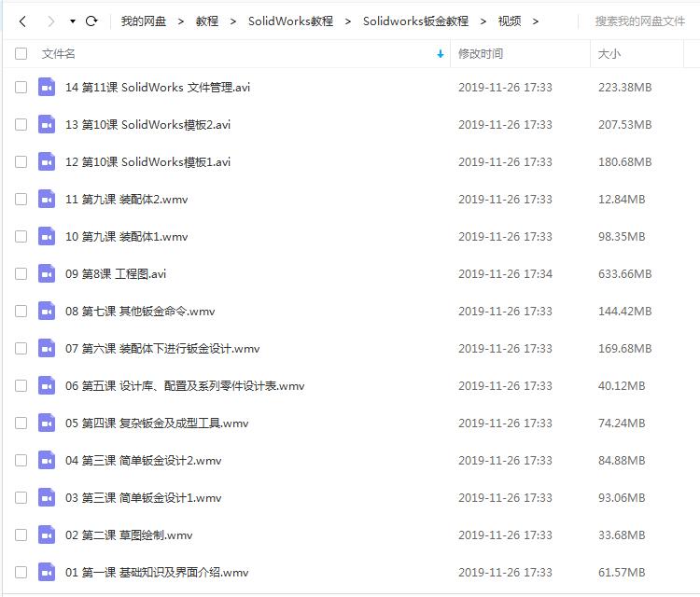Go back with the left arrow
700x597 pixels.
pos(22,21)
